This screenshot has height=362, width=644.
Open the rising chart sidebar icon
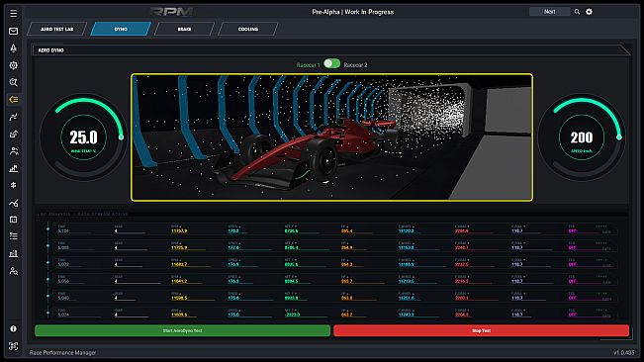click(x=13, y=168)
